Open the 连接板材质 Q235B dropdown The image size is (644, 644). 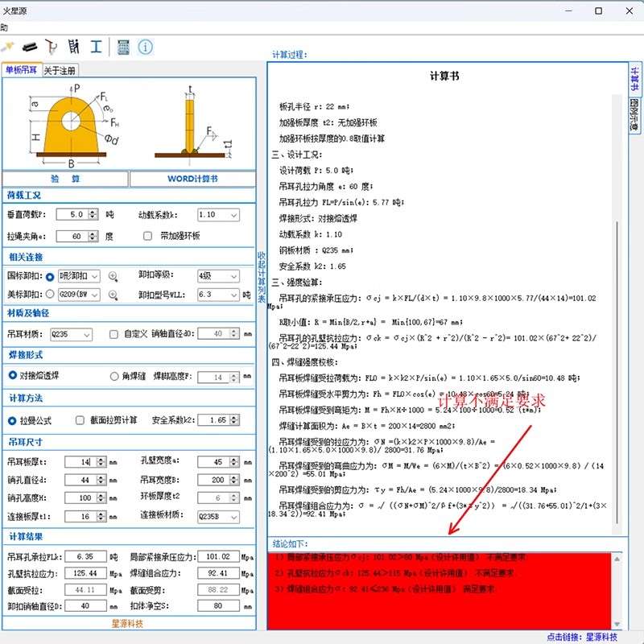218,517
